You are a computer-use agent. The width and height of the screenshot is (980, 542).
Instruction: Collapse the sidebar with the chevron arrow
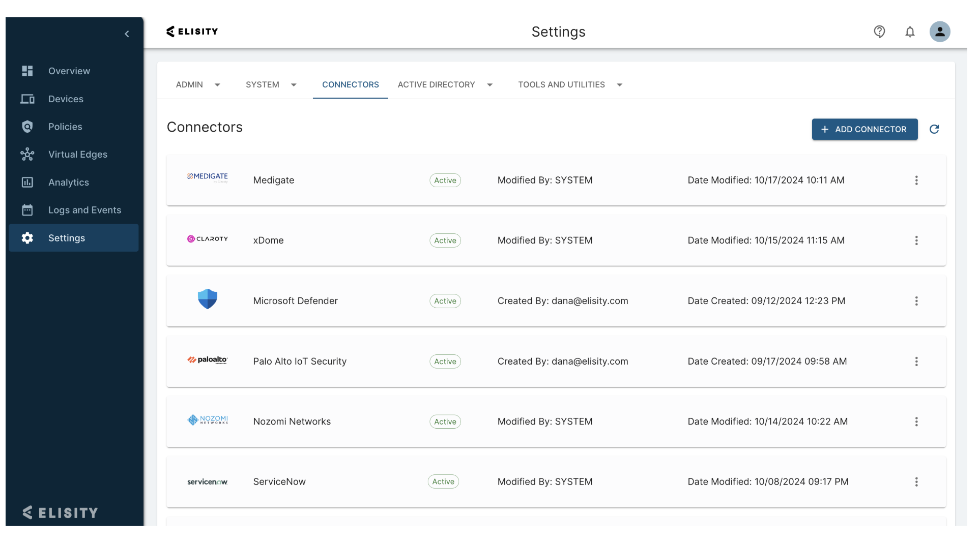[x=127, y=34]
